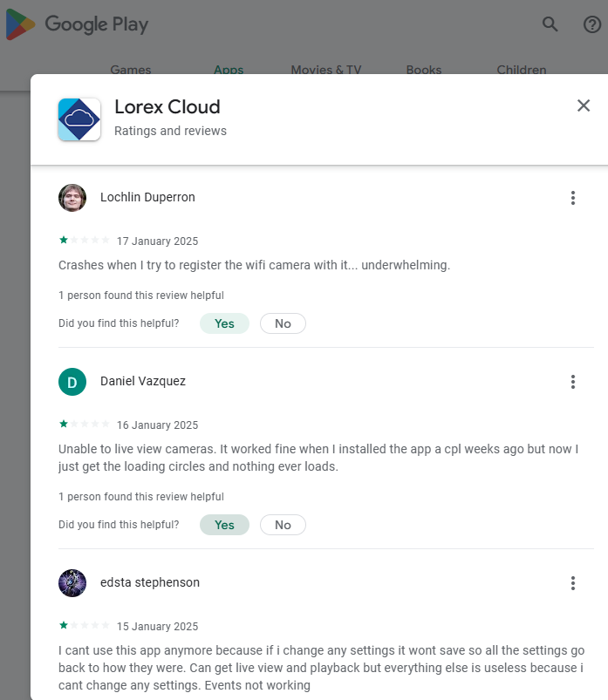608x700 pixels.
Task: Click Daniel Vazquez's green D avatar
Action: 72,382
